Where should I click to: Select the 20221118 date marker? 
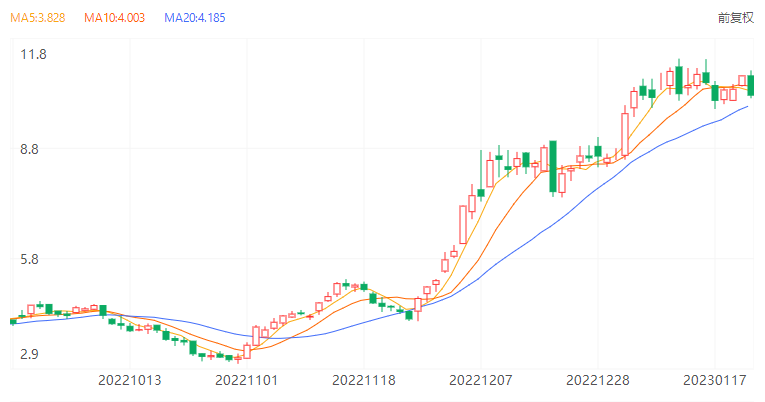coord(363,380)
